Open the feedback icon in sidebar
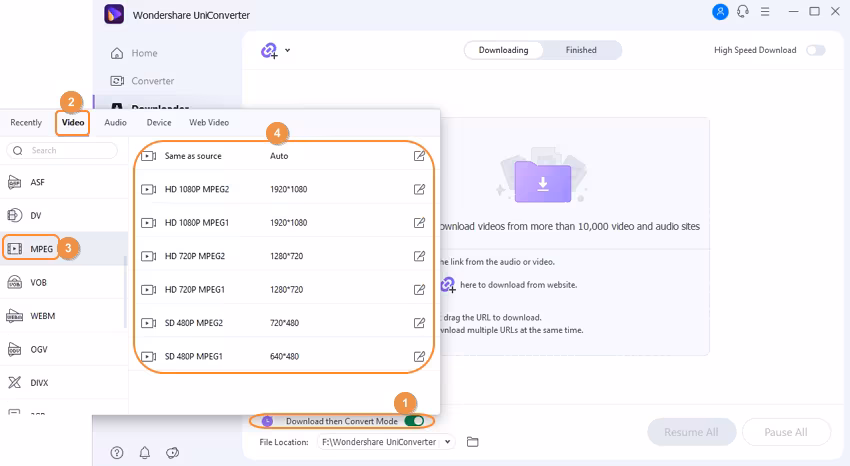This screenshot has height=466, width=850. 172,452
